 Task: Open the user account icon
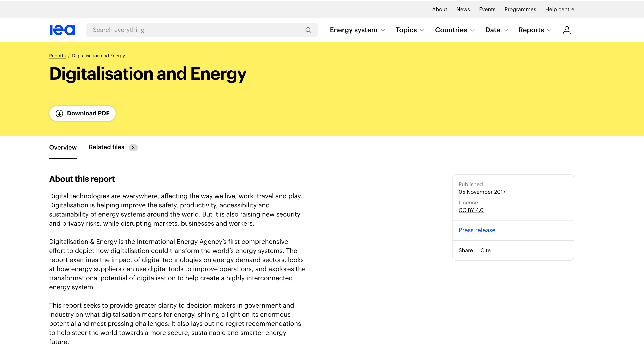[567, 30]
